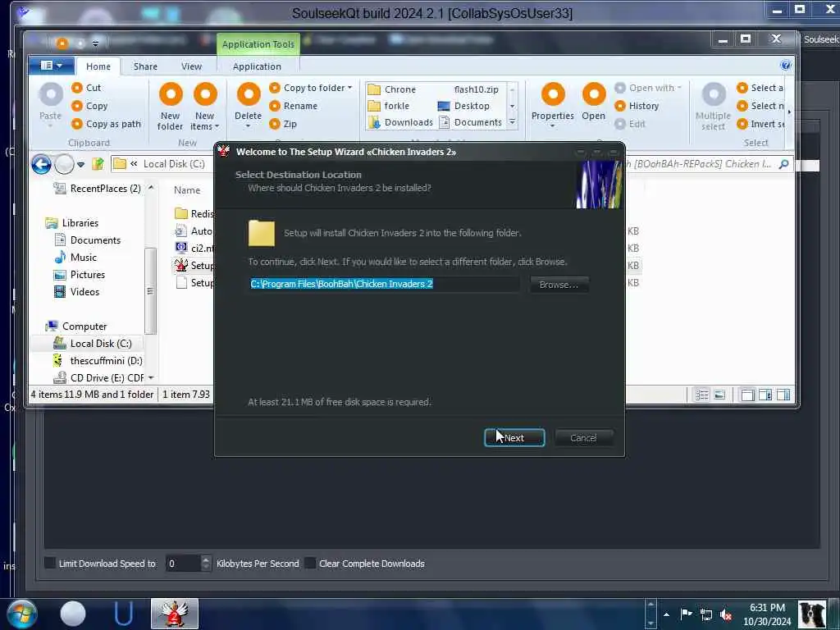Create a New folder from the ribbon
Viewport: 840px width, 630px height.
point(171,106)
